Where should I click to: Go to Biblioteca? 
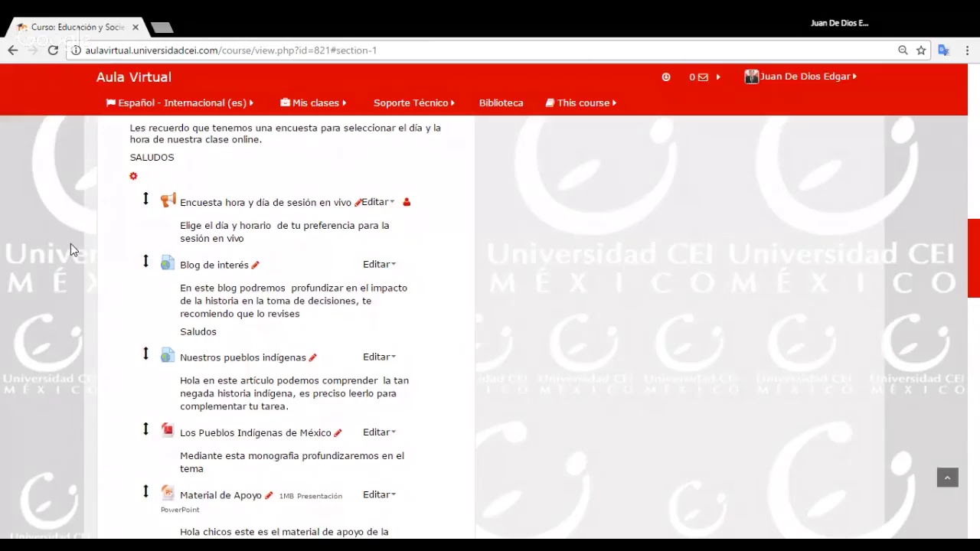501,103
